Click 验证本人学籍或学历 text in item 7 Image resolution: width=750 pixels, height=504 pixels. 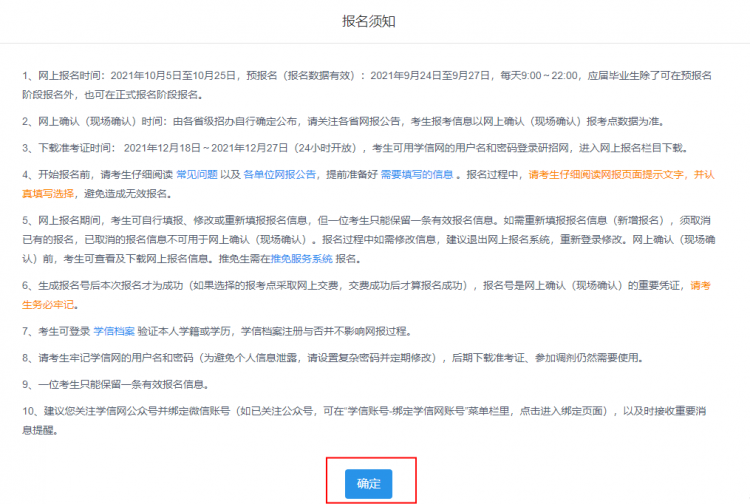point(184,331)
